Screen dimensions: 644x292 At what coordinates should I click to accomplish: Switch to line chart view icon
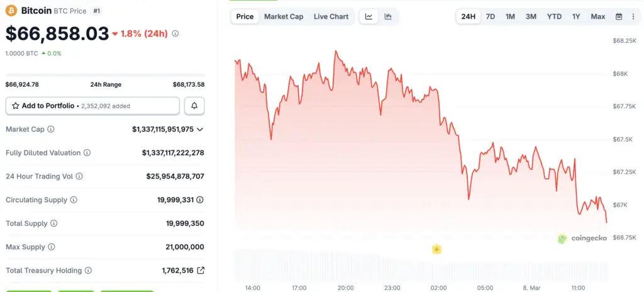tap(369, 16)
